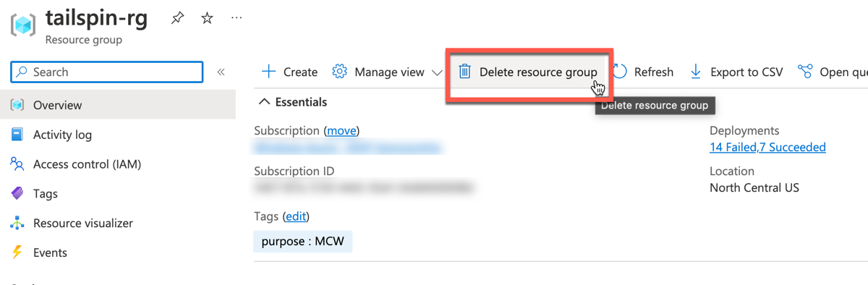
Task: Click the Access control people icon
Action: click(17, 164)
